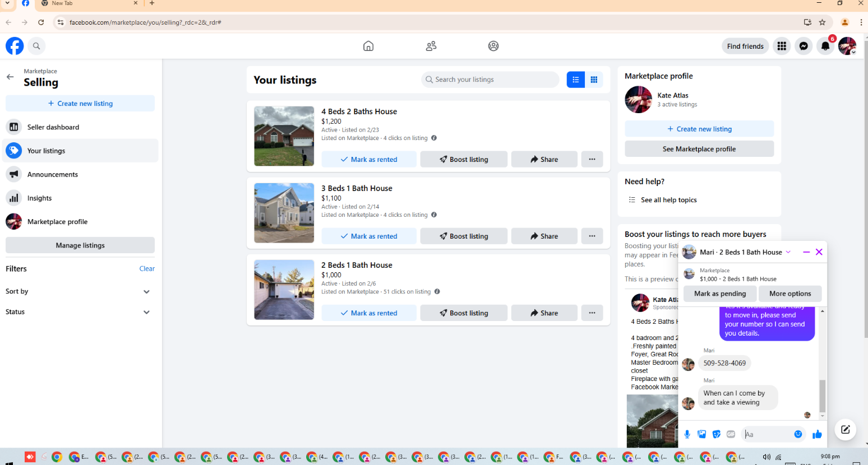Image resolution: width=868 pixels, height=465 pixels.
Task: Go to Facebook Home icon
Action: click(368, 46)
